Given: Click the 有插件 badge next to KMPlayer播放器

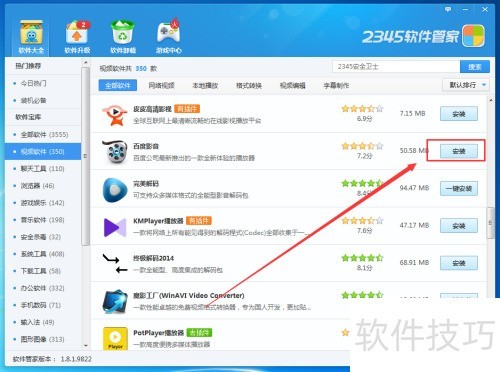Looking at the screenshot, I should click(199, 221).
